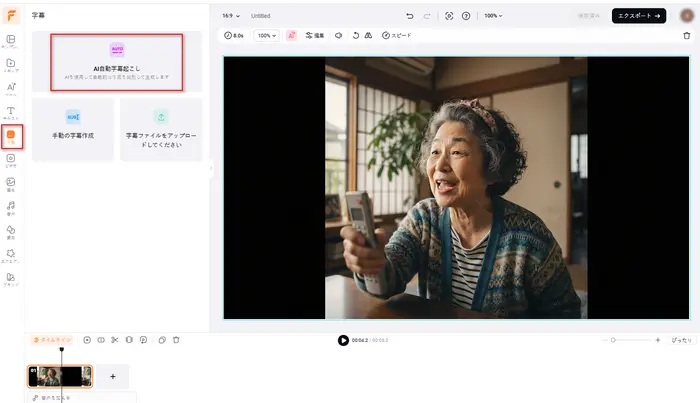Open the top 100% zoom dropdown
Screen dimensions: 700x403
pyautogui.click(x=493, y=16)
